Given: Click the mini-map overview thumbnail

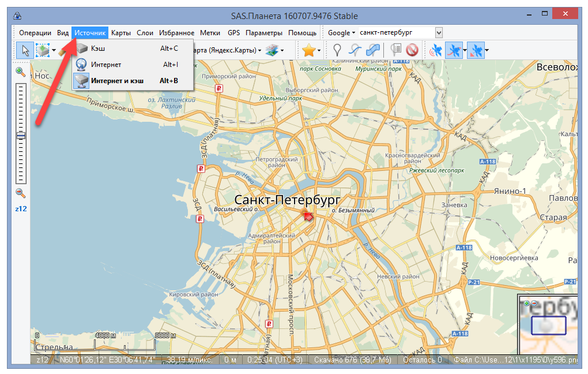Looking at the screenshot, I should click(548, 325).
